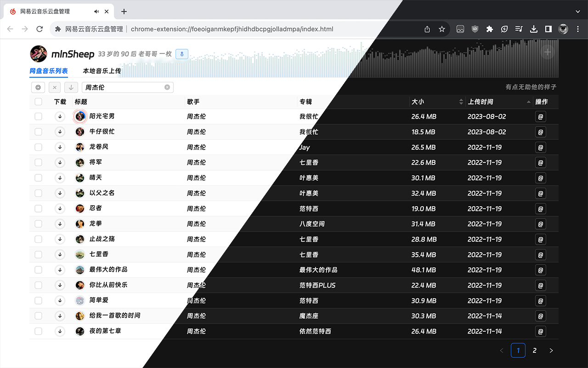The image size is (588, 368).
Task: Select all songs with the circle toolbar icon
Action: 38,87
